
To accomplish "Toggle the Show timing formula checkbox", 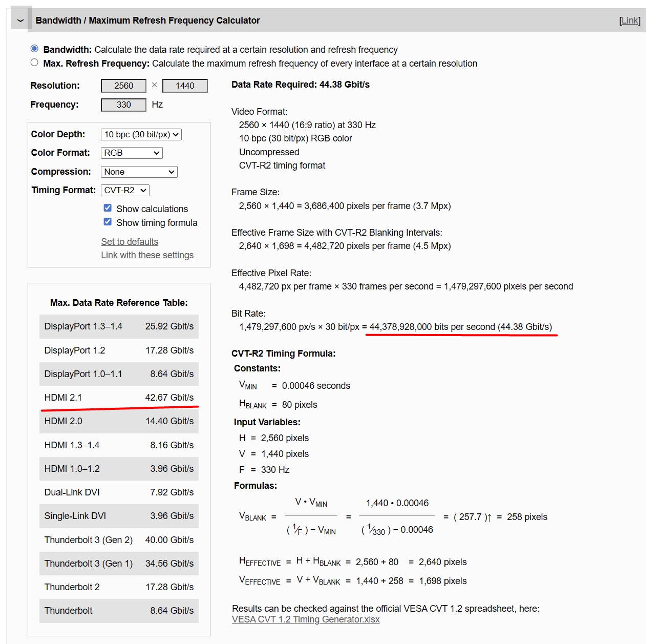I will tap(108, 222).
